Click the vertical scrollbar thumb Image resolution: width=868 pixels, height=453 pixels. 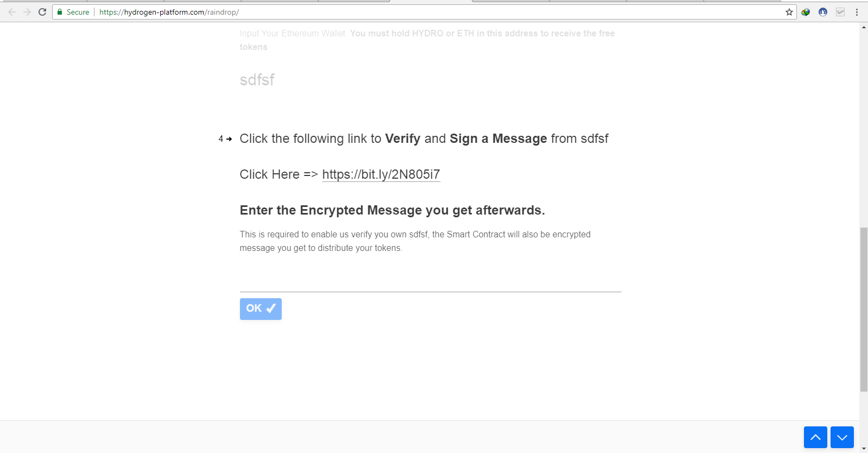[x=864, y=310]
